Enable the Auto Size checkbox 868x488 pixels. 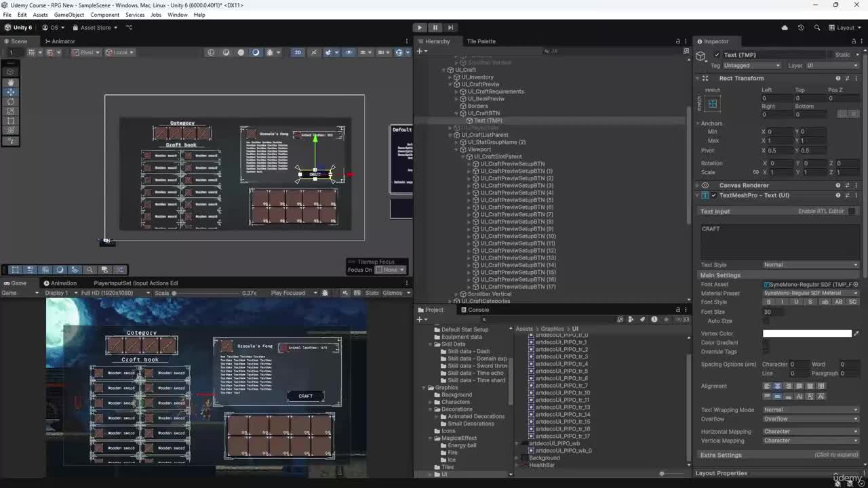[766, 321]
